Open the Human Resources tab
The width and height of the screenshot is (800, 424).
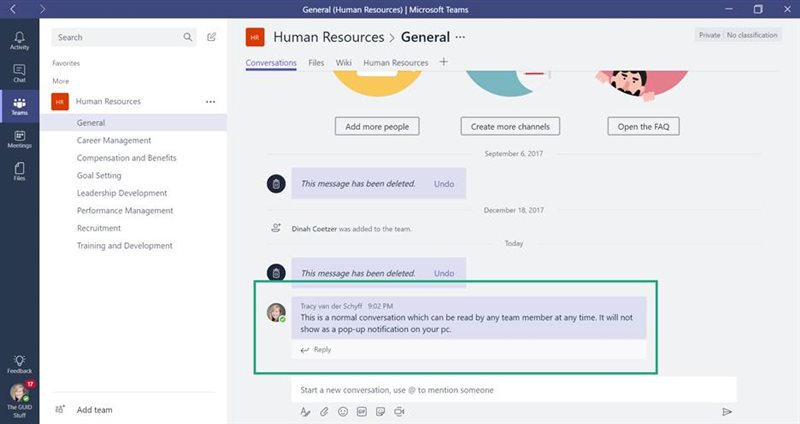click(395, 63)
